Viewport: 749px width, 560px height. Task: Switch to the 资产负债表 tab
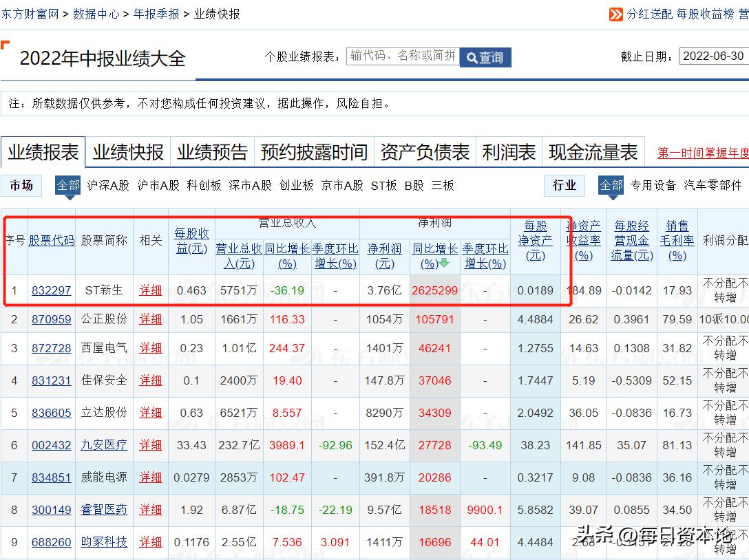pos(424,151)
